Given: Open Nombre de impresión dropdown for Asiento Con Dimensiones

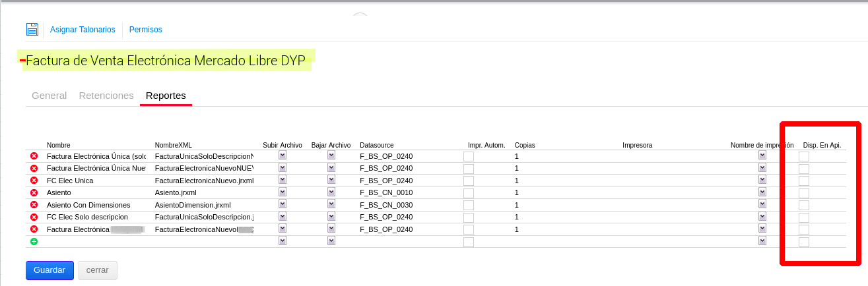Looking at the screenshot, I should 762,204.
